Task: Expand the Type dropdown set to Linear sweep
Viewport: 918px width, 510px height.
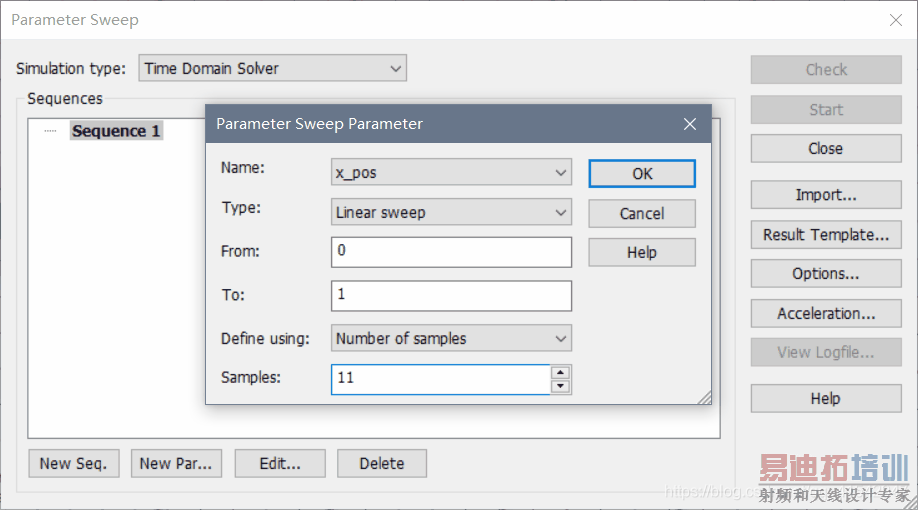Action: (x=451, y=212)
